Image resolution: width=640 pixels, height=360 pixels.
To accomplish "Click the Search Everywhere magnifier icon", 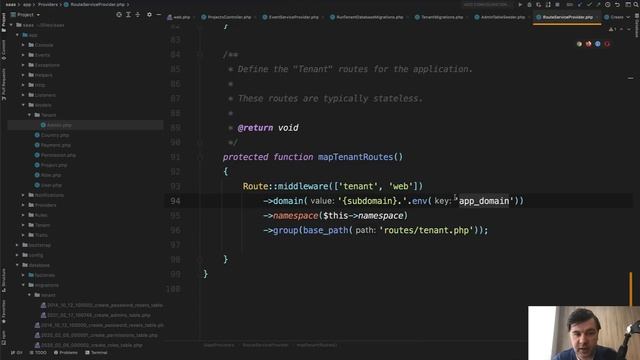I will click(636, 4).
